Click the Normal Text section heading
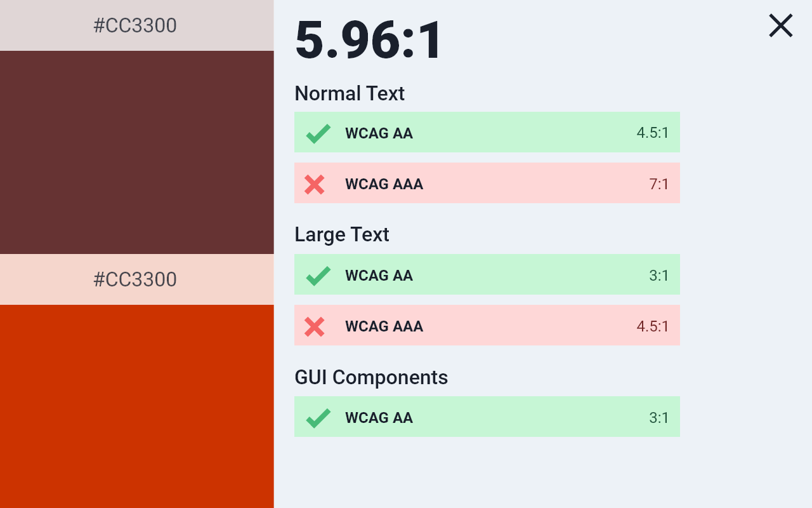The width and height of the screenshot is (812, 508). (x=350, y=93)
